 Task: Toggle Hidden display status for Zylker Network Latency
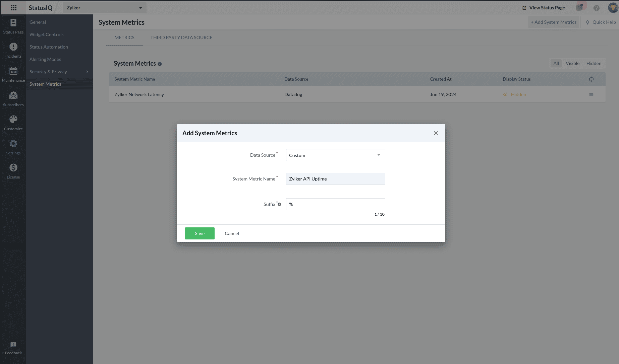pyautogui.click(x=515, y=94)
